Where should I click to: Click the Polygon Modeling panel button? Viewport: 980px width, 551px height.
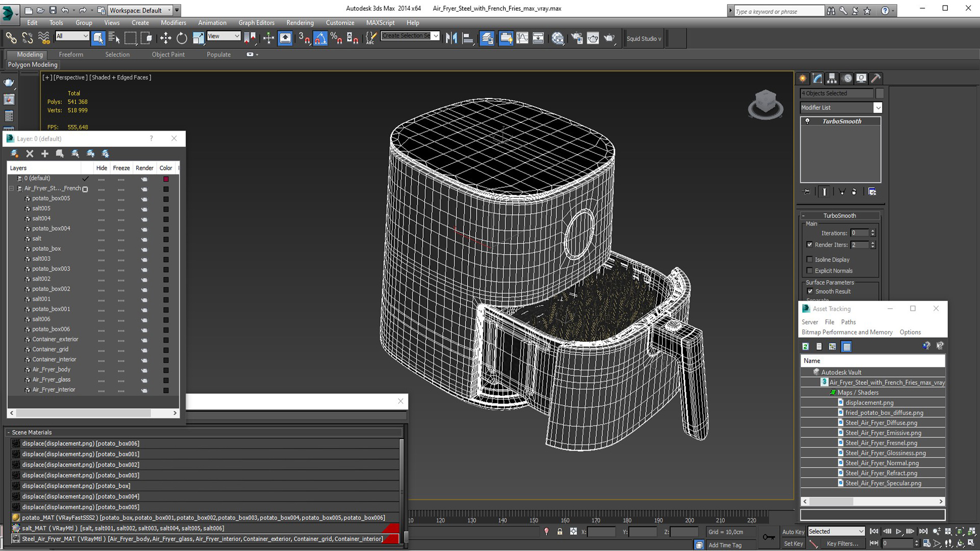pos(33,65)
